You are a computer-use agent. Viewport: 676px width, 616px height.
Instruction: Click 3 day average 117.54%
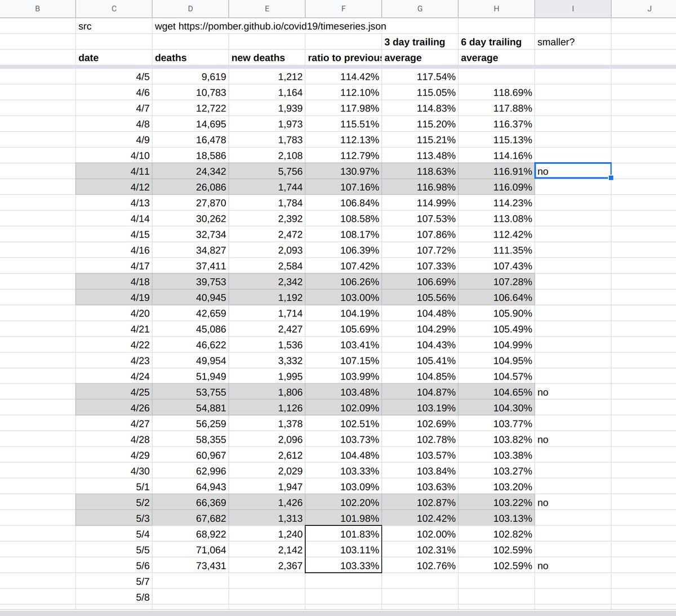420,77
